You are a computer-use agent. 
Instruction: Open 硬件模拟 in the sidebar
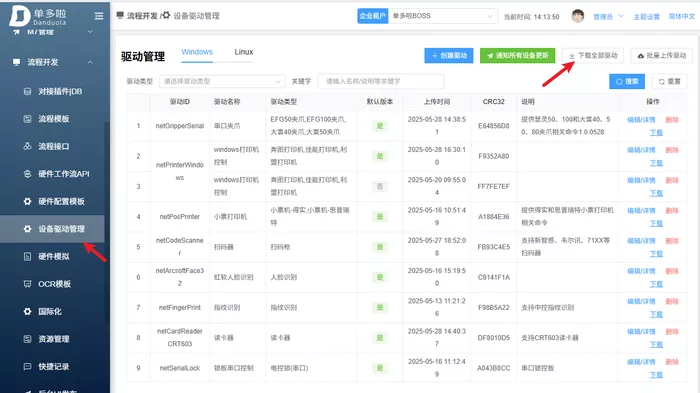54,256
